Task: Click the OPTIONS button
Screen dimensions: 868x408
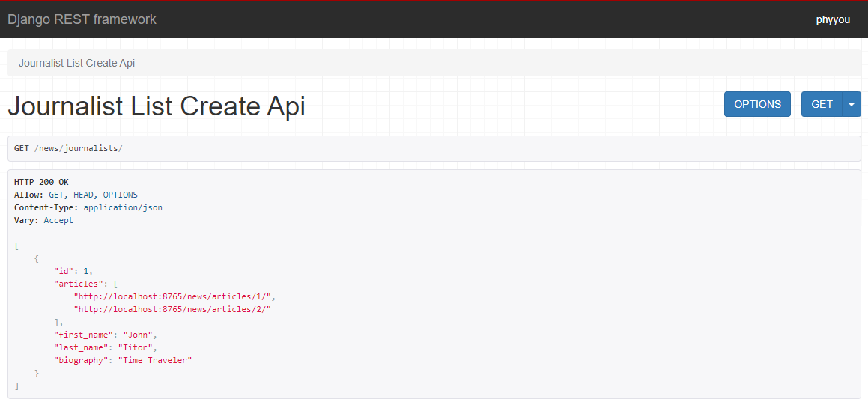Action: 757,104
